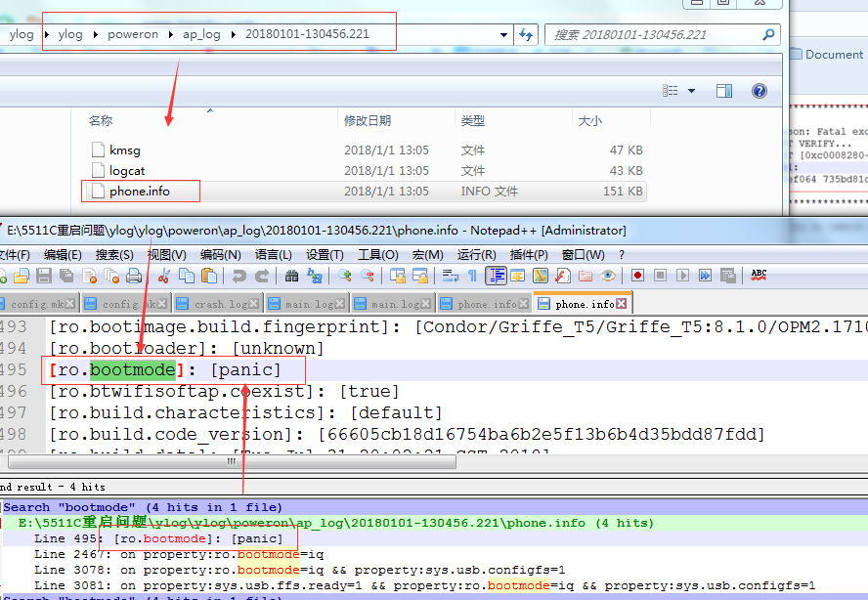
Task: Click the Function List toolbar icon
Action: click(x=563, y=276)
